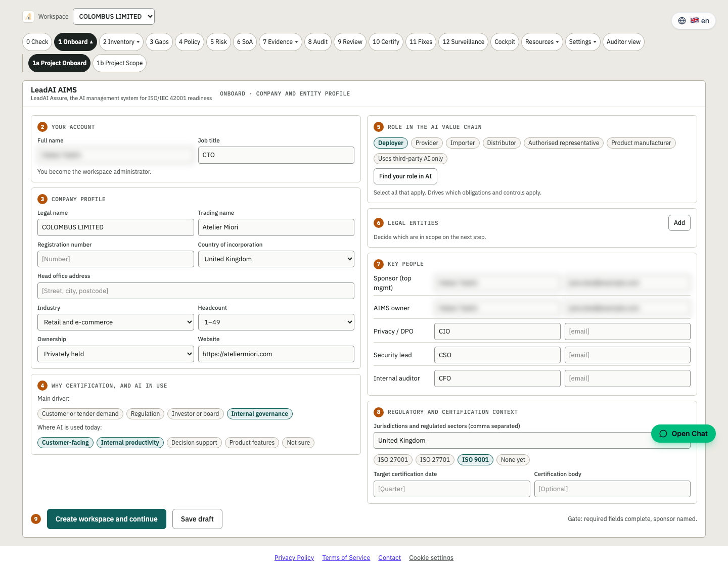Open the Country of incorporation dropdown

click(276, 259)
